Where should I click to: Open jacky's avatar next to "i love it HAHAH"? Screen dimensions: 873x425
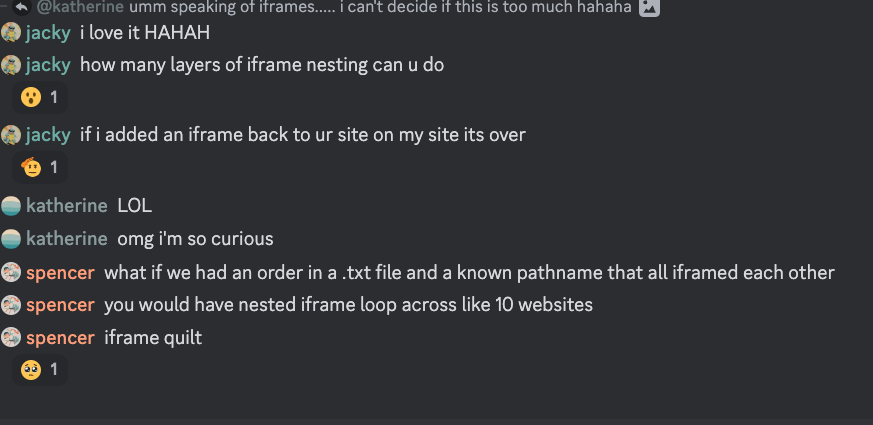(11, 33)
